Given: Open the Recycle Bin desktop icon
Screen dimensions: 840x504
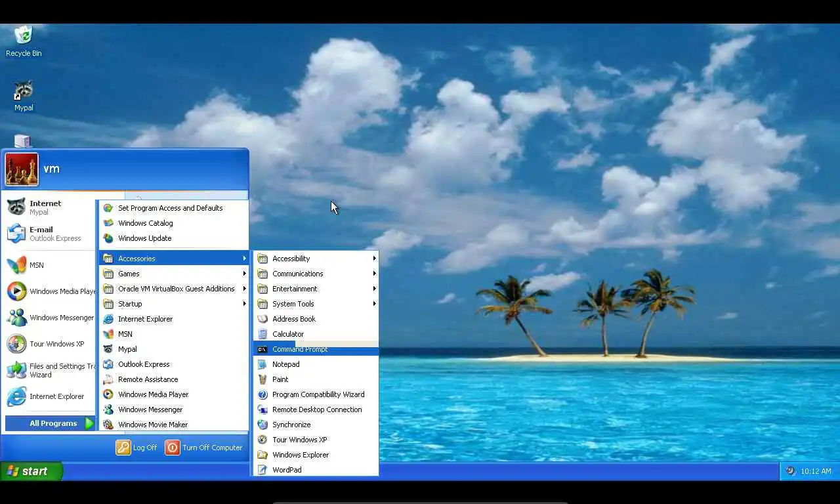Looking at the screenshot, I should [x=24, y=35].
